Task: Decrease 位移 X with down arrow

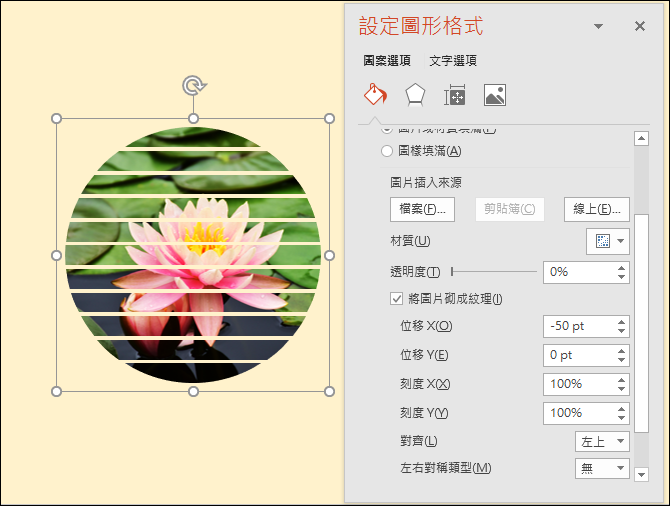Action: (x=621, y=331)
